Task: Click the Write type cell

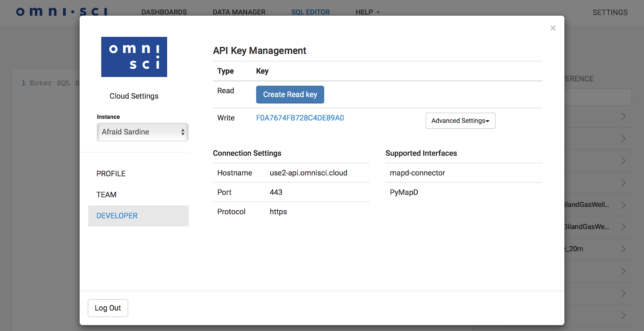Action: [226, 118]
